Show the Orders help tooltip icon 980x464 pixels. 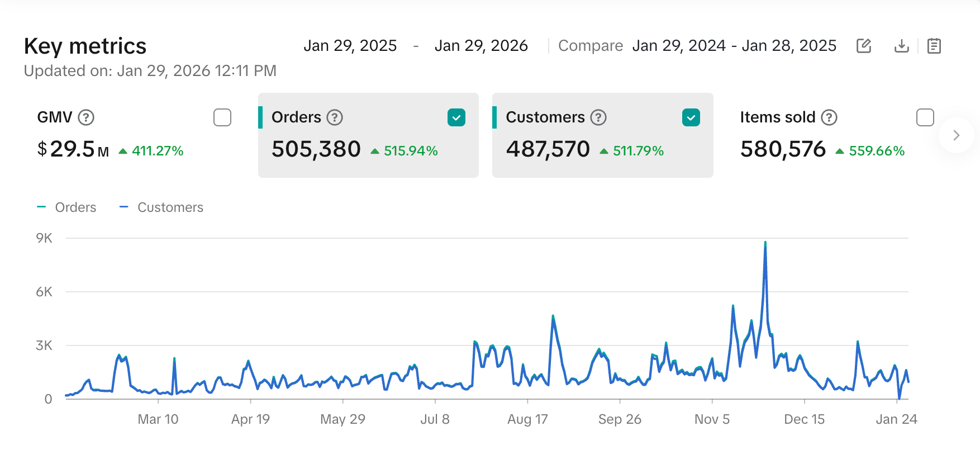point(335,117)
